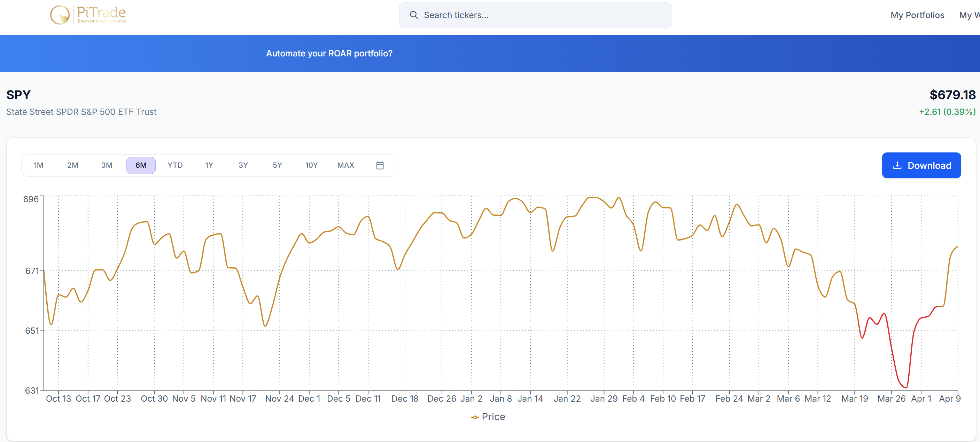Toggle the Price series in legend
980x442 pixels.
[488, 417]
